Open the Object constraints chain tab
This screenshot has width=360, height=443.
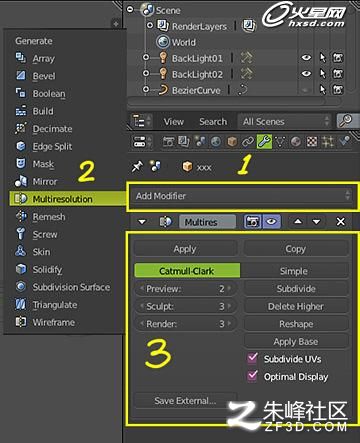tap(248, 142)
